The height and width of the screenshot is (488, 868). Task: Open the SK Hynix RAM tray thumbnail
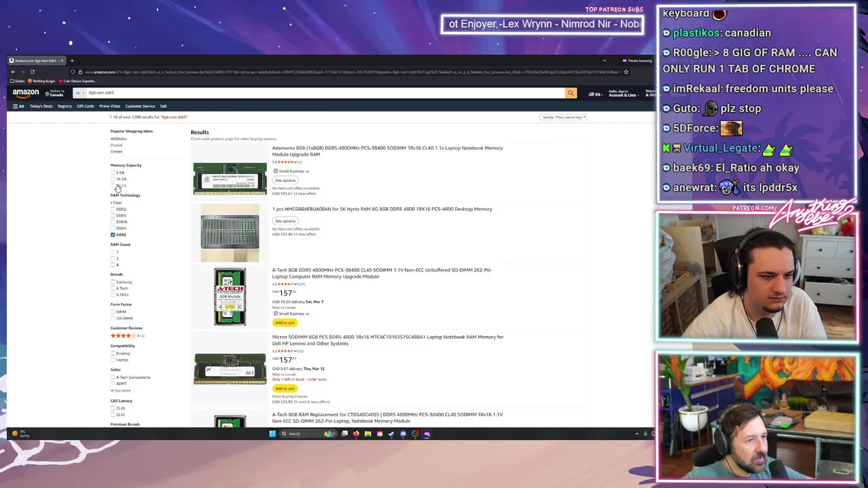tap(230, 233)
